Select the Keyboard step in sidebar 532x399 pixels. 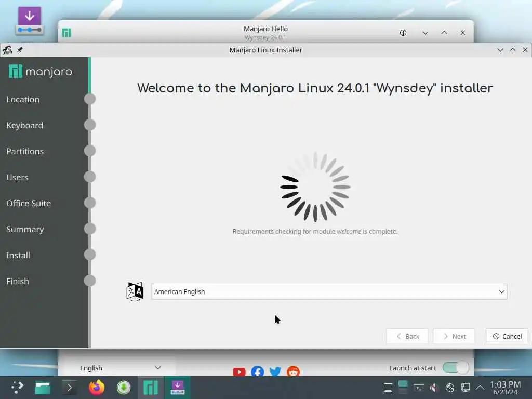24,126
